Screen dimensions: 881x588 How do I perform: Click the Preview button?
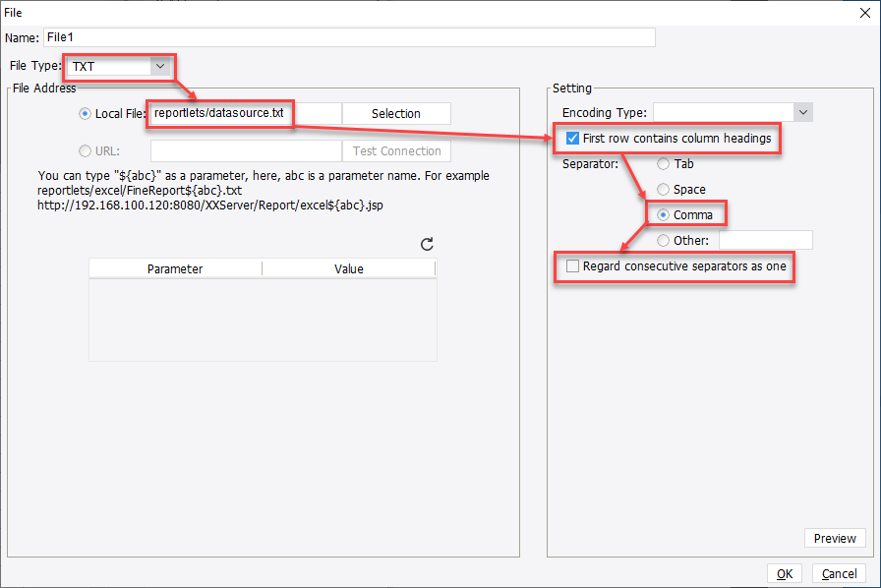(835, 538)
